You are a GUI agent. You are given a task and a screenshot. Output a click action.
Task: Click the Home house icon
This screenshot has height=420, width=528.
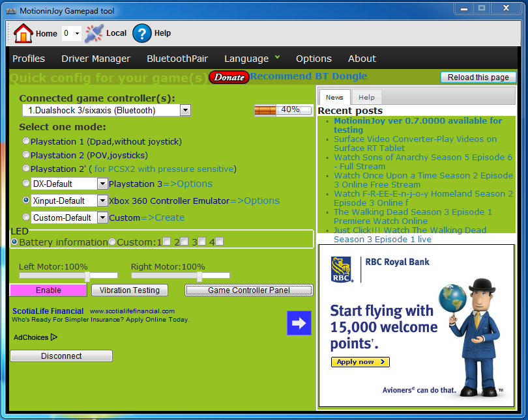click(23, 33)
